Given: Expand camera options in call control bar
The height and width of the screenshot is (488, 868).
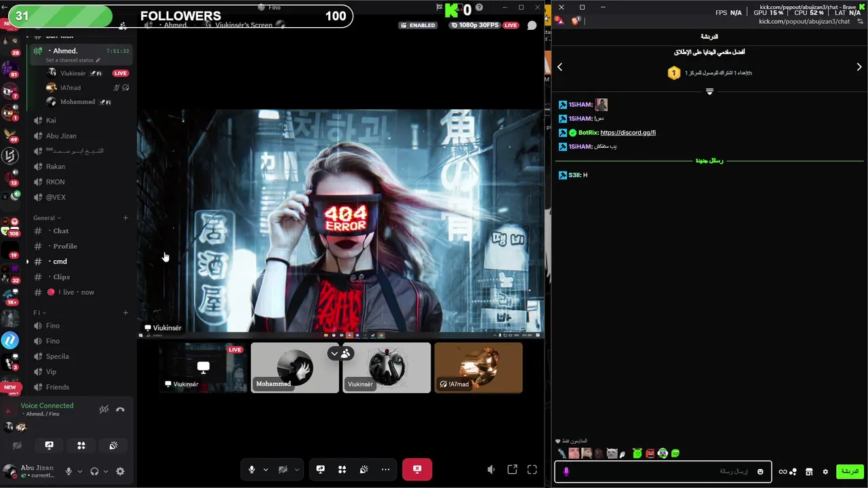Looking at the screenshot, I should [296, 469].
